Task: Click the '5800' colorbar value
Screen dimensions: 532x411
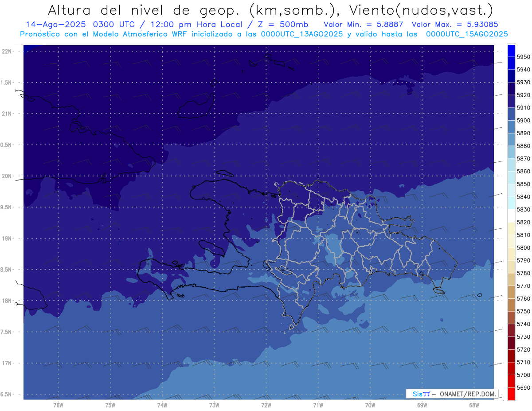Action: [524, 248]
